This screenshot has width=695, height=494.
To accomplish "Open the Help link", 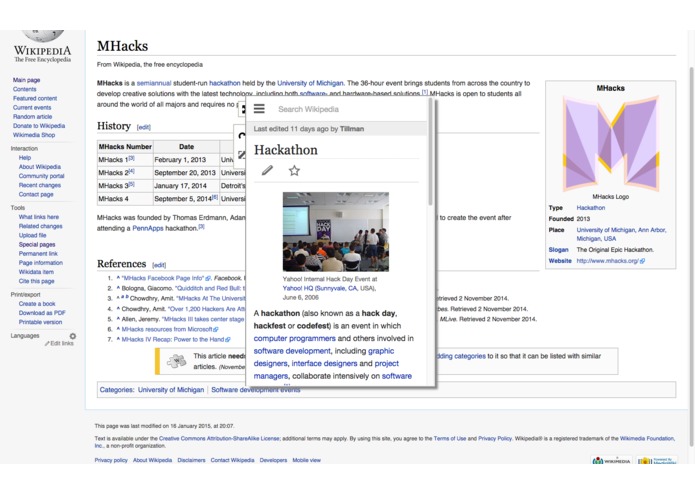I will [x=25, y=158].
